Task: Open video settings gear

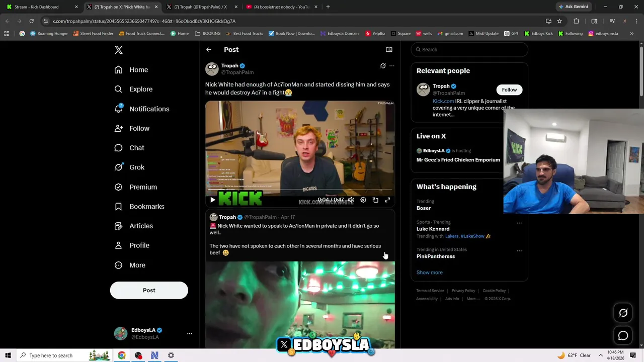Action: 363,200
